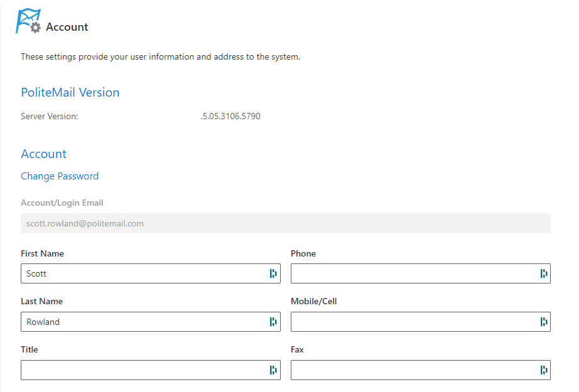Click the autofill icon in First Name field
The width and height of the screenshot is (579, 392).
pyautogui.click(x=273, y=273)
